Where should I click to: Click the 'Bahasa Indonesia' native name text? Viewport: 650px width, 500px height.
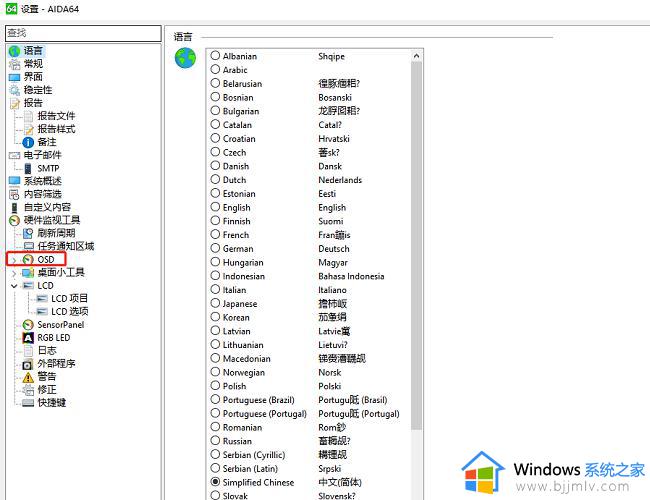click(351, 276)
